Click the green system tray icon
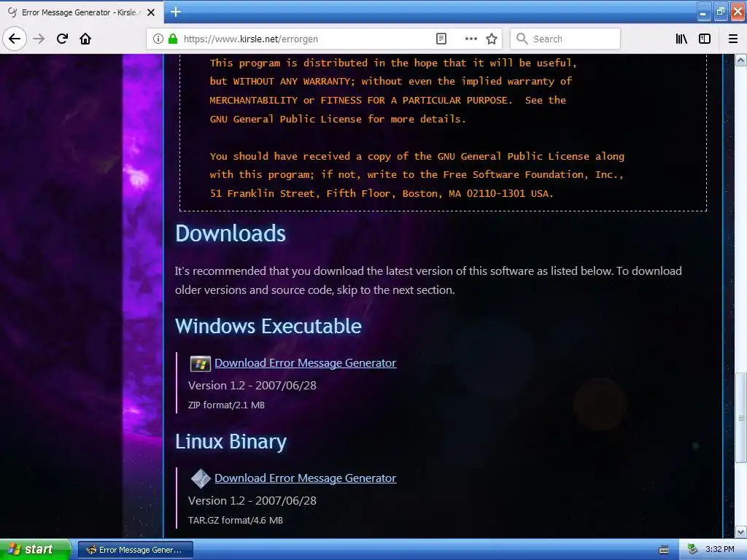 click(x=692, y=550)
